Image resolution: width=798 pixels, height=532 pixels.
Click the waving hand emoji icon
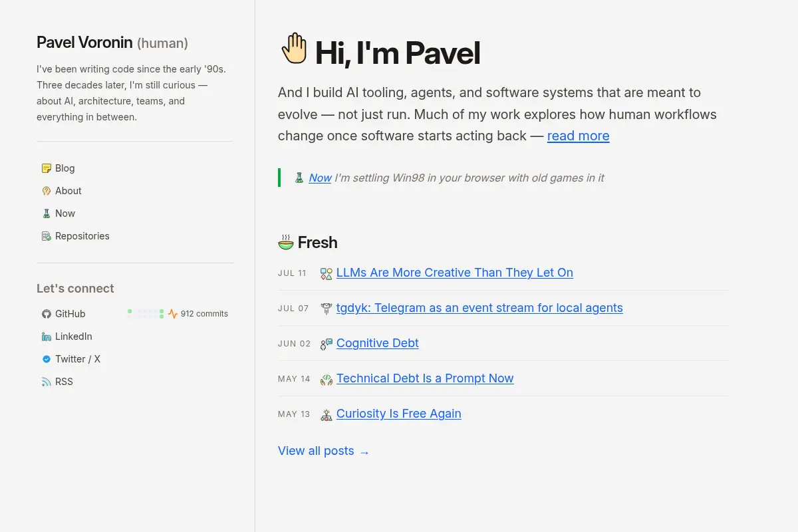(294, 49)
